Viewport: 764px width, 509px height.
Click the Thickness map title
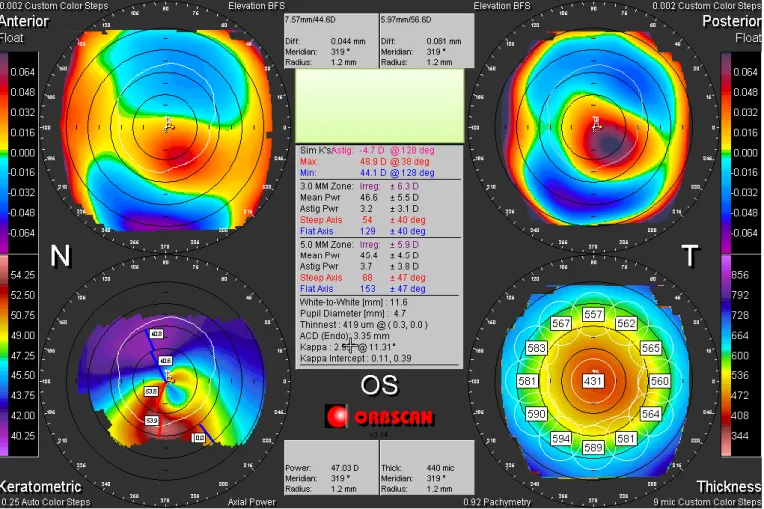(x=729, y=487)
